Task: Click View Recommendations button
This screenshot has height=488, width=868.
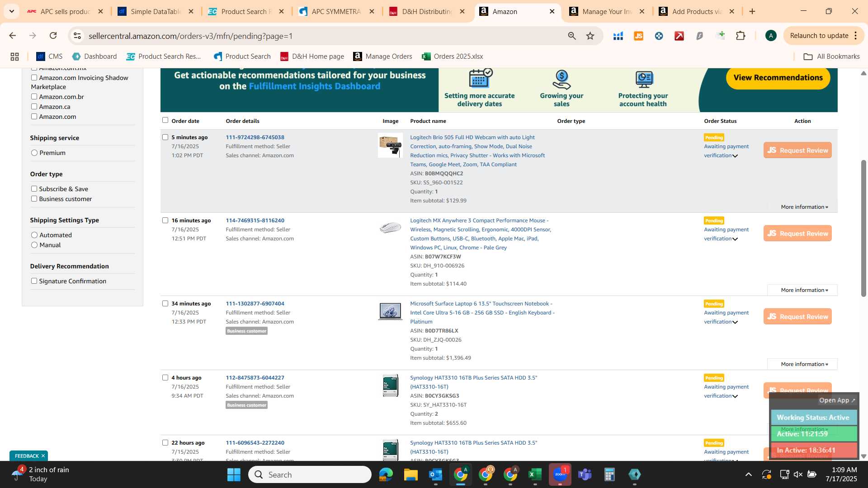Action: pos(778,78)
